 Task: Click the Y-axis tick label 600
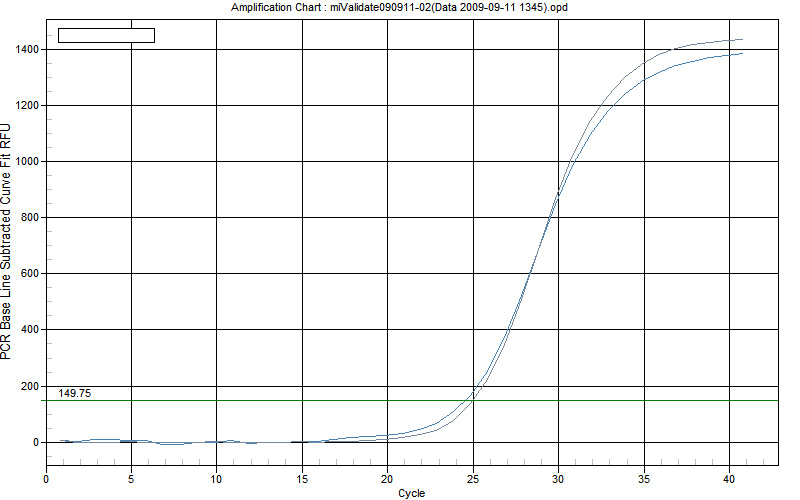click(x=30, y=274)
